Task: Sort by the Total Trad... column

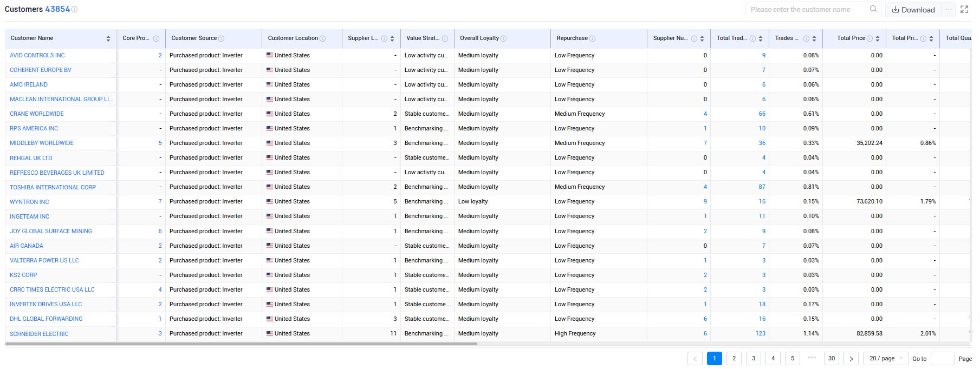Action: coord(761,38)
